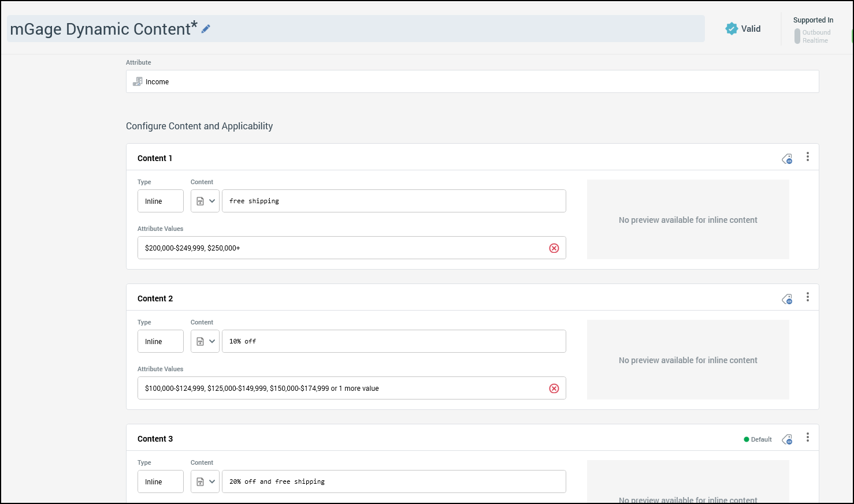This screenshot has height=504, width=854.
Task: Click the tag icon in Content 2 header
Action: coord(787,299)
